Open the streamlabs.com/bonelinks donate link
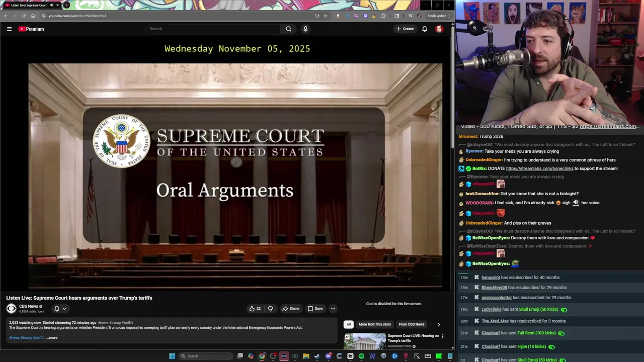The width and height of the screenshot is (644, 362). pyautogui.click(x=539, y=168)
